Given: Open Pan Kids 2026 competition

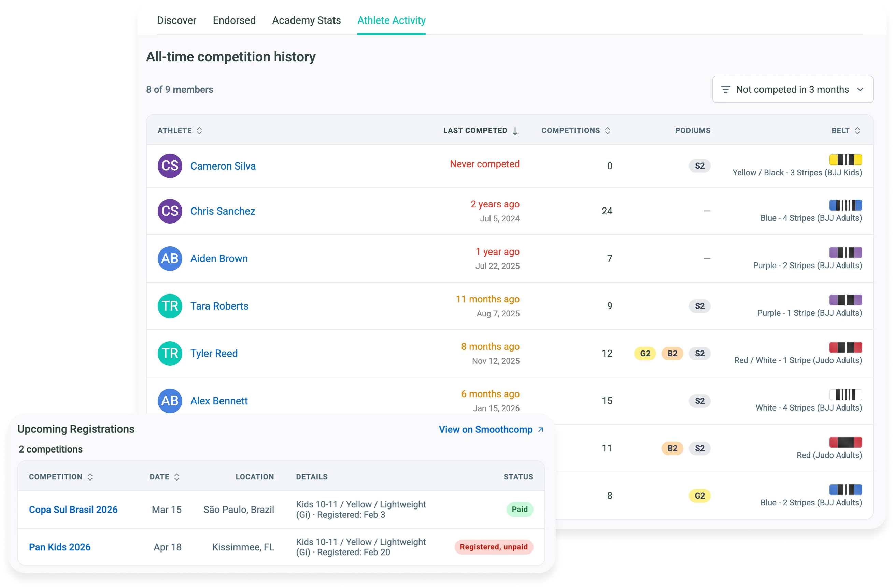Looking at the screenshot, I should coord(59,547).
